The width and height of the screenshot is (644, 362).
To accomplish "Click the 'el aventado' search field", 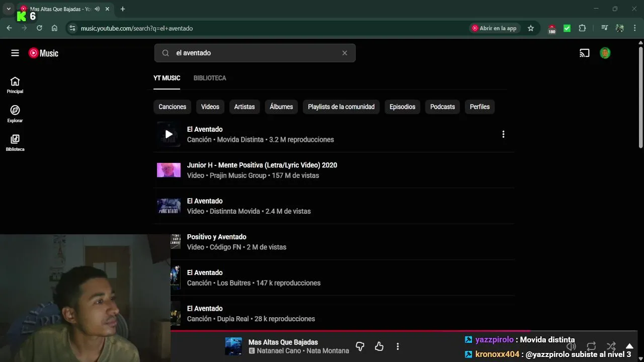I will pyautogui.click(x=255, y=53).
